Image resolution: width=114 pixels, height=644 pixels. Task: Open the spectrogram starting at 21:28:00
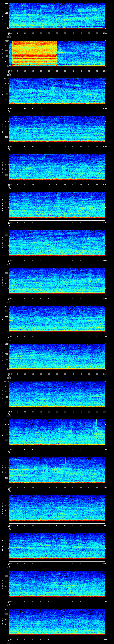[57, 546]
